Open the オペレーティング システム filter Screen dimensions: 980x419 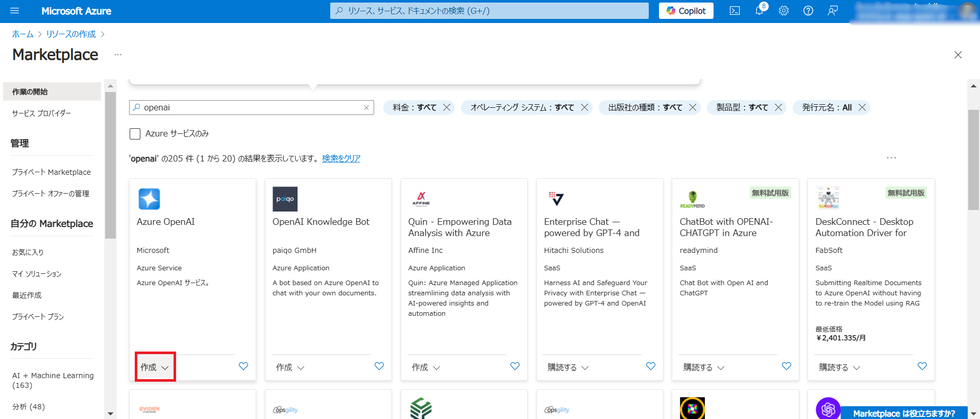click(x=522, y=107)
